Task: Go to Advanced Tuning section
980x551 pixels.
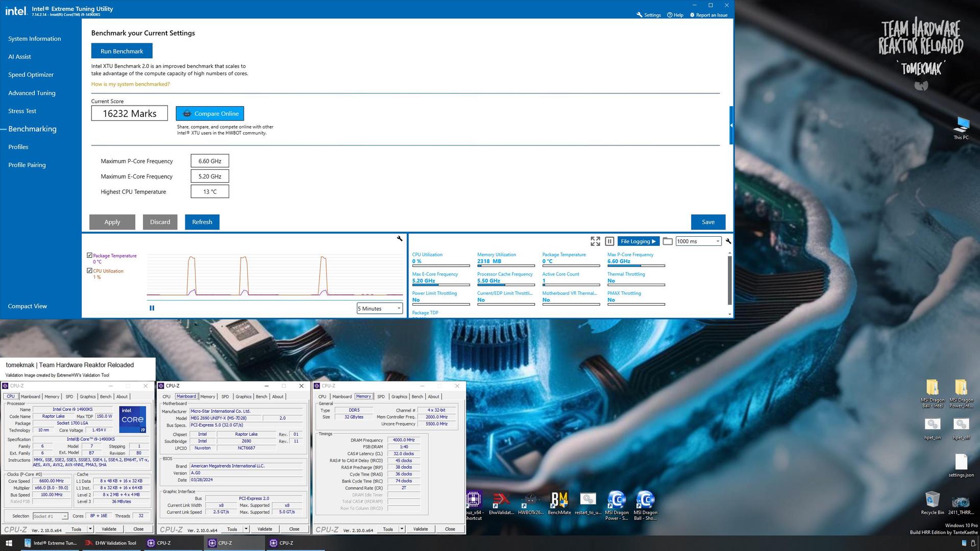Action: (32, 93)
